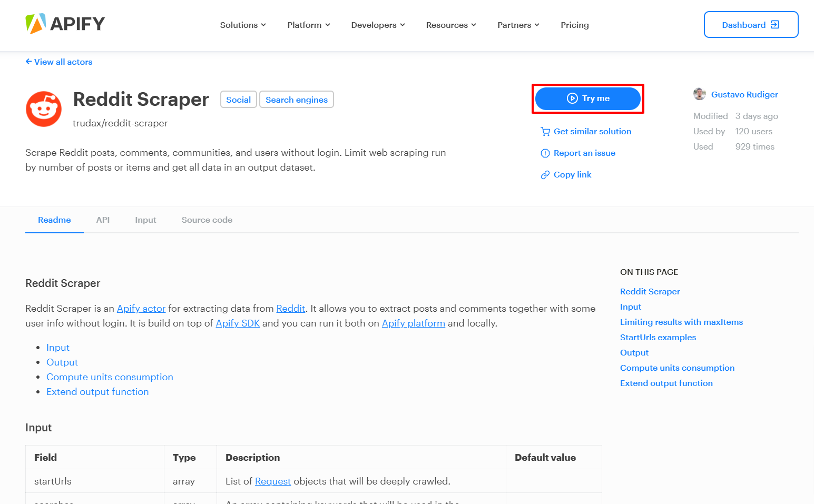Click the cart icon beside Get similar solution

click(545, 132)
